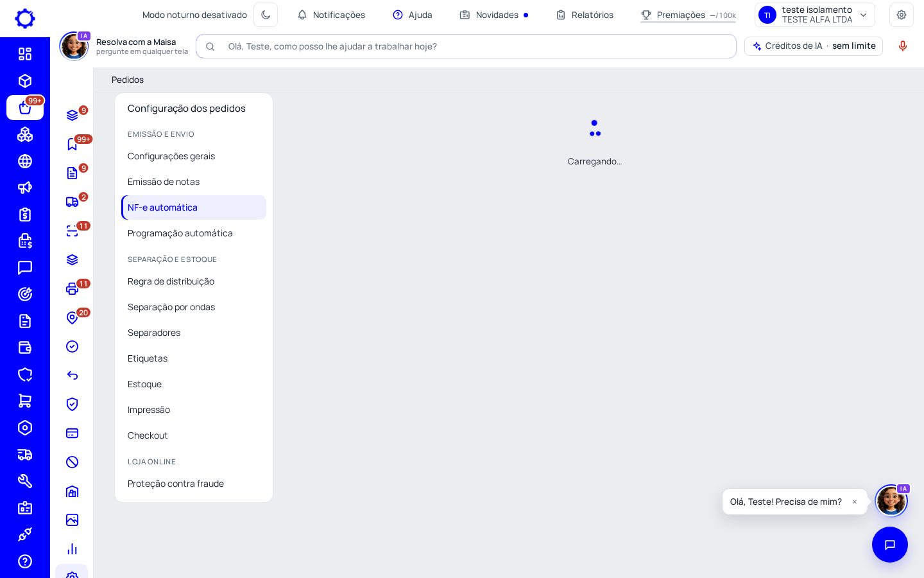Select Configurações gerais menu item
The height and width of the screenshot is (578, 924).
coord(194,156)
